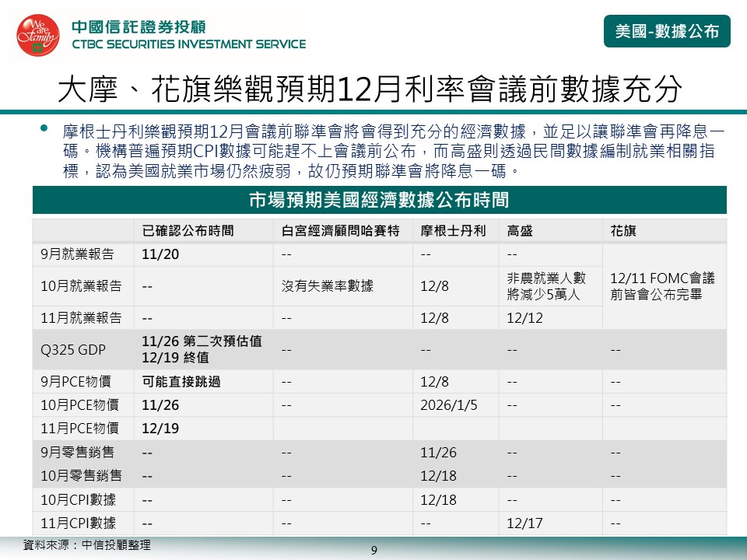This screenshot has width=747, height=560.
Task: Select the 12/17 cell in 11月CPI row
Action: click(524, 523)
